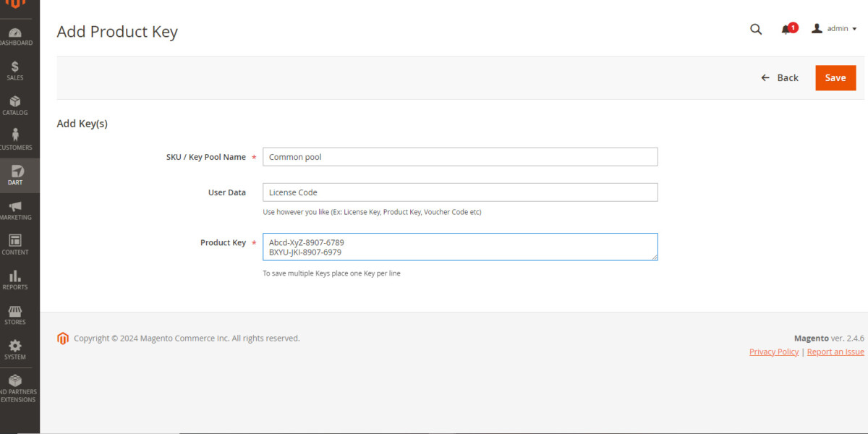The image size is (868, 434).
Task: Open the Privacy Policy link
Action: click(774, 352)
